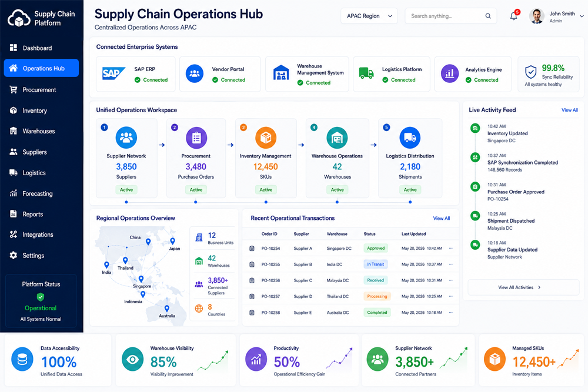The image size is (588, 392).
Task: Click the Warehouse Visibility eye icon
Action: [x=133, y=360]
